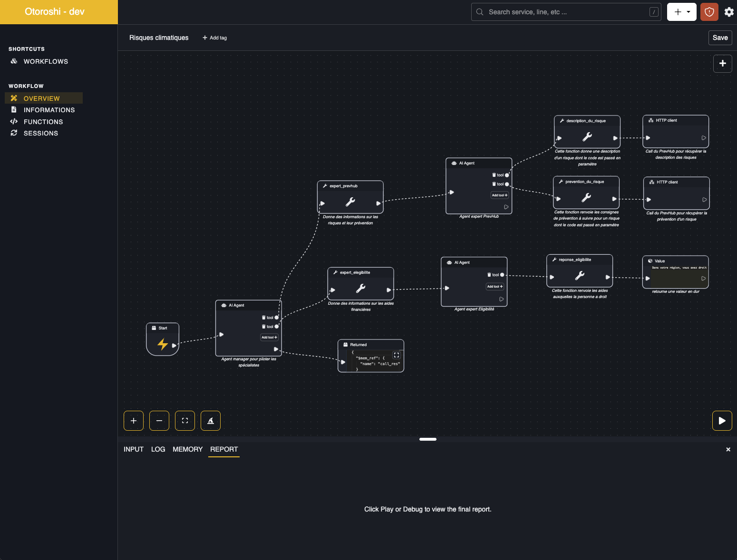The width and height of the screenshot is (737, 560).
Task: Click the Otoroshi - dev home title
Action: (55, 12)
